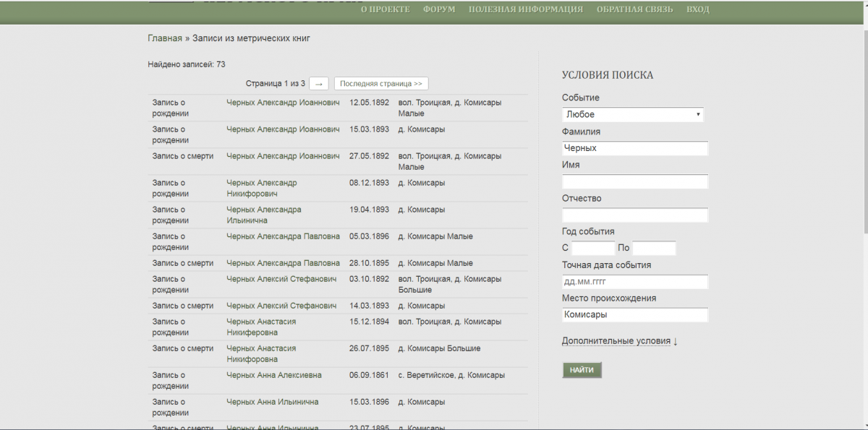The width and height of the screenshot is (868, 430).
Task: Open the О проекте menu item
Action: pyautogui.click(x=385, y=9)
